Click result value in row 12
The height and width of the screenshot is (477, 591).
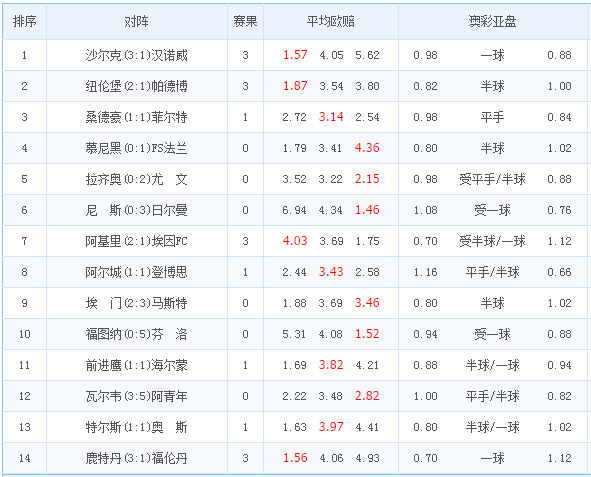tap(245, 396)
